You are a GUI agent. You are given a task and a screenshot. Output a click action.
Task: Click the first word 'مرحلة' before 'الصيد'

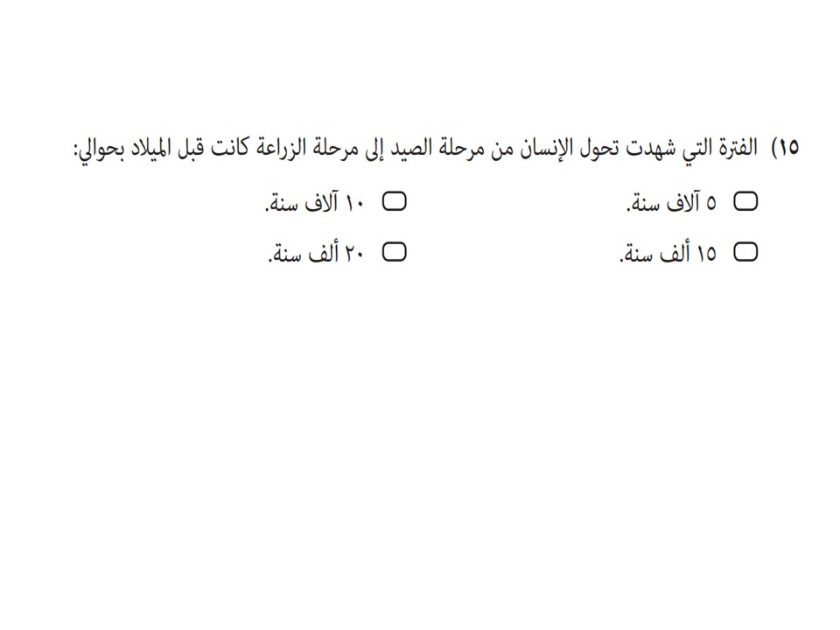point(461,147)
